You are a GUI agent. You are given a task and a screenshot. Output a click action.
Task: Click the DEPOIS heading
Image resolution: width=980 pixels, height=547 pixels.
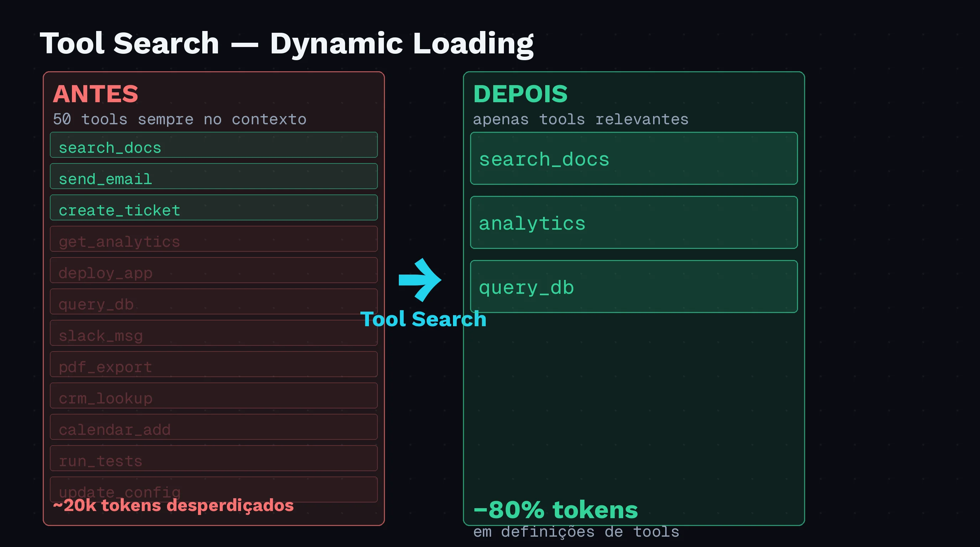[x=520, y=94]
